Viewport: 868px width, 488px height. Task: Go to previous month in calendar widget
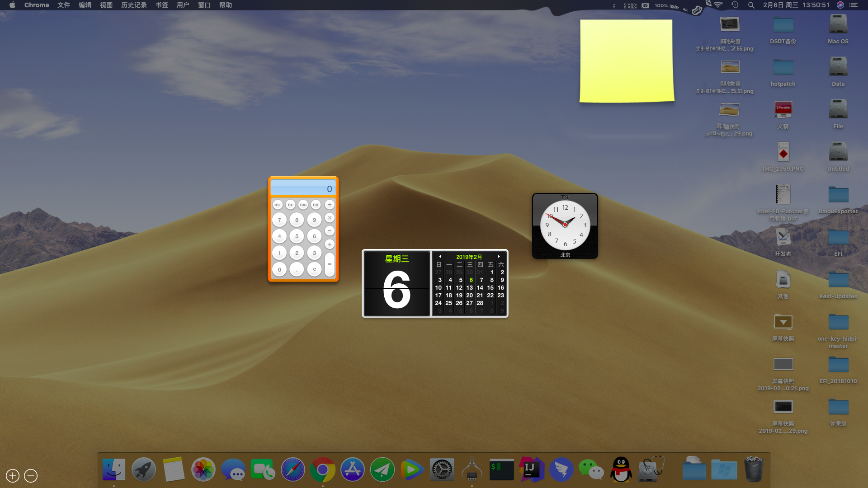440,257
